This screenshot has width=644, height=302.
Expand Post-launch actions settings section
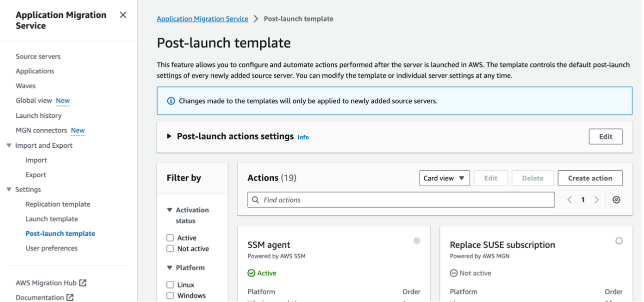[169, 136]
